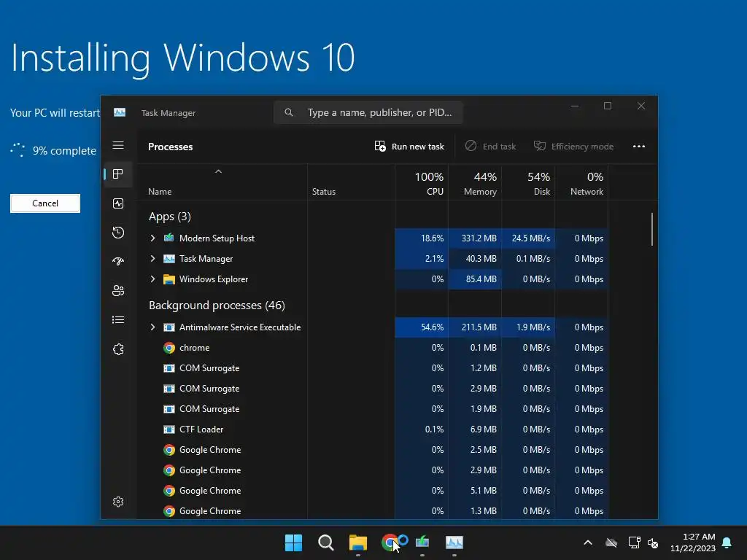Select the COM Surrogate row using 1.9 MB

coord(373,408)
